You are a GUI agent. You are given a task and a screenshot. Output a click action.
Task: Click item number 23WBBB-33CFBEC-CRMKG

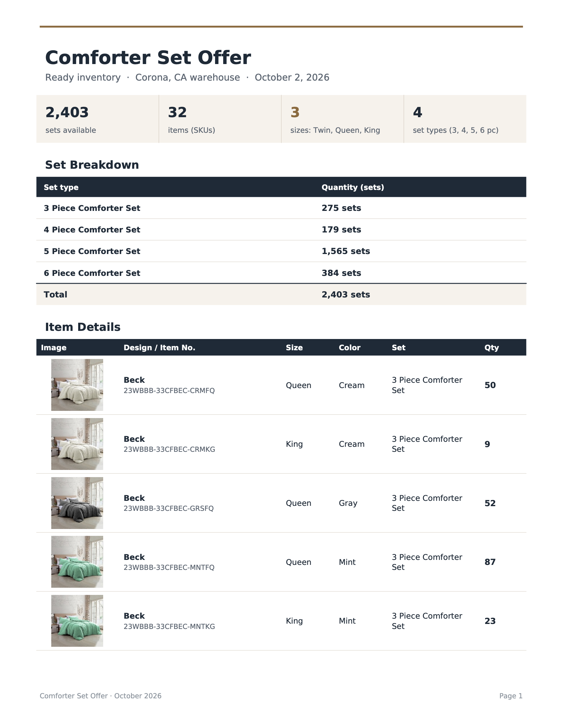(169, 450)
